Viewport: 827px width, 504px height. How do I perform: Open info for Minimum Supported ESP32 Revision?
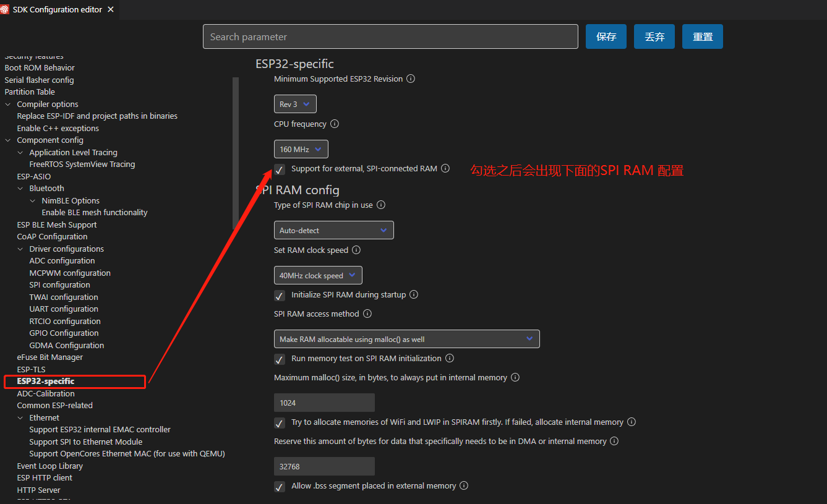[x=411, y=79]
